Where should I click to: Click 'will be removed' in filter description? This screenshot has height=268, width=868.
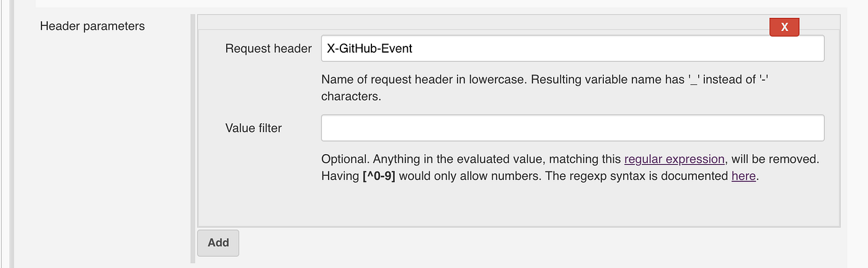[x=776, y=159]
